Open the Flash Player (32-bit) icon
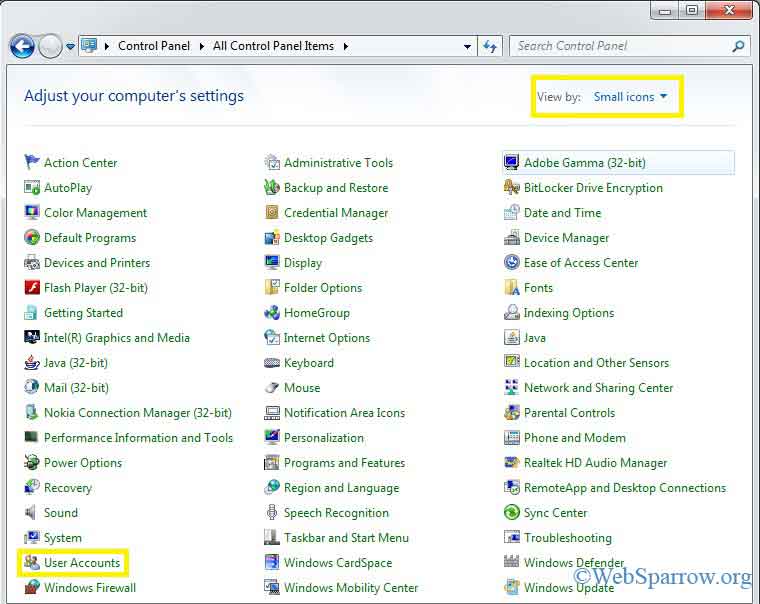 [32, 287]
